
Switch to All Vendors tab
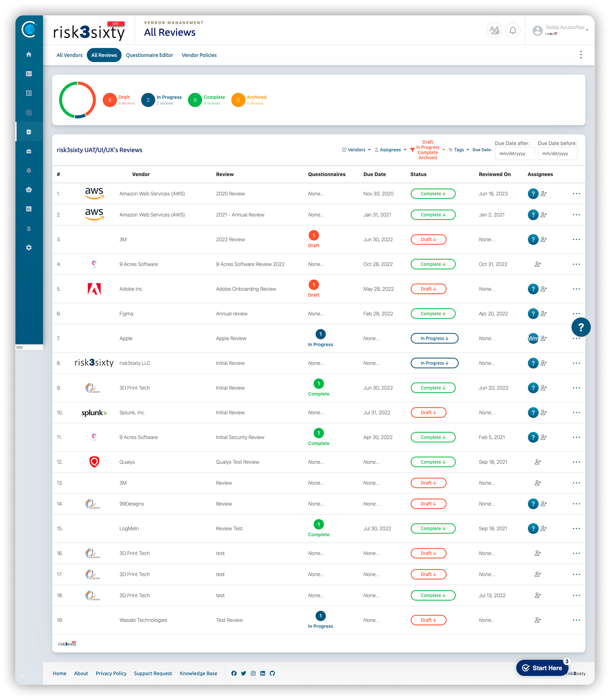point(70,55)
